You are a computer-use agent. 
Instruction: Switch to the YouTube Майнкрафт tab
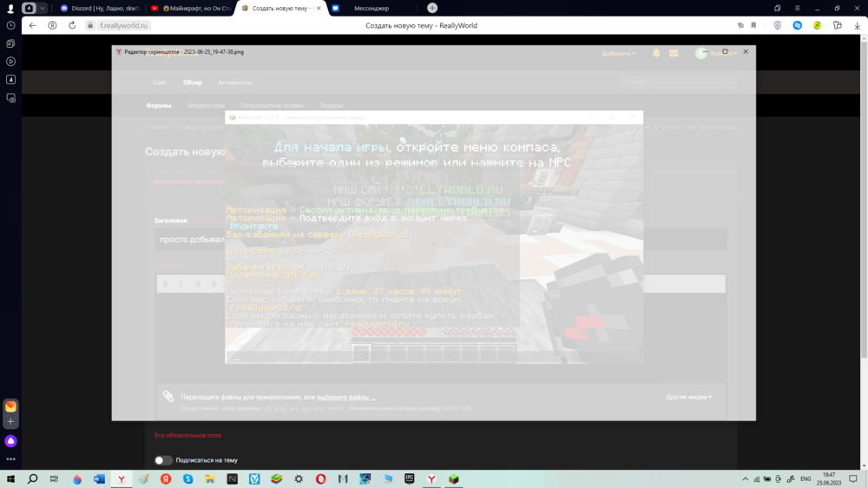pyautogui.click(x=190, y=9)
